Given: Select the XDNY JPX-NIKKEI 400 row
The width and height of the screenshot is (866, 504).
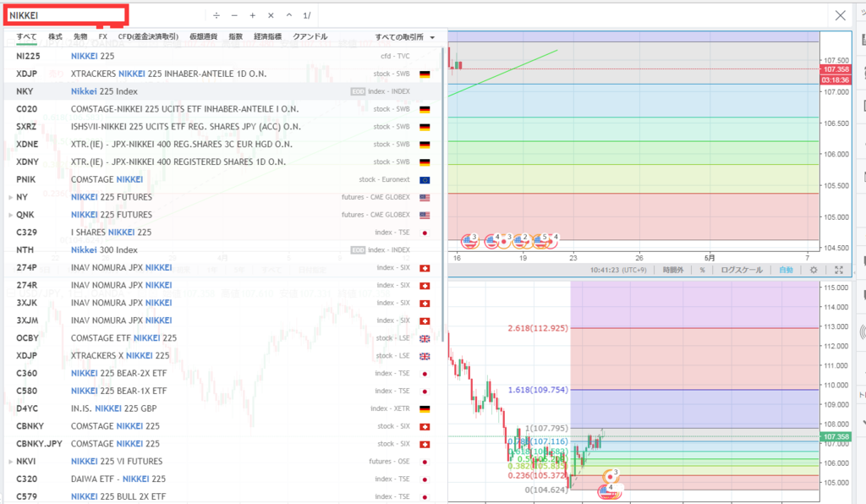Looking at the screenshot, I should [x=222, y=162].
